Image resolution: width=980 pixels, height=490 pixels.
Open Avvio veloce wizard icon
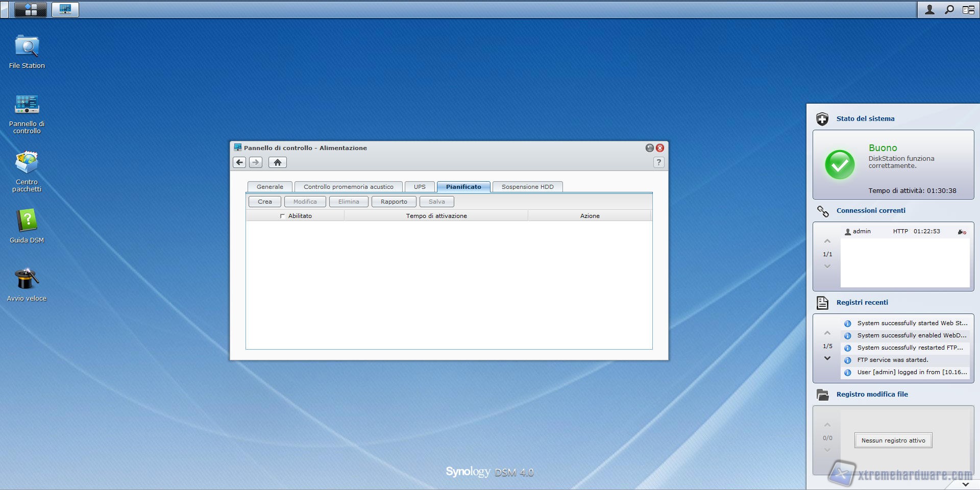[x=27, y=280]
